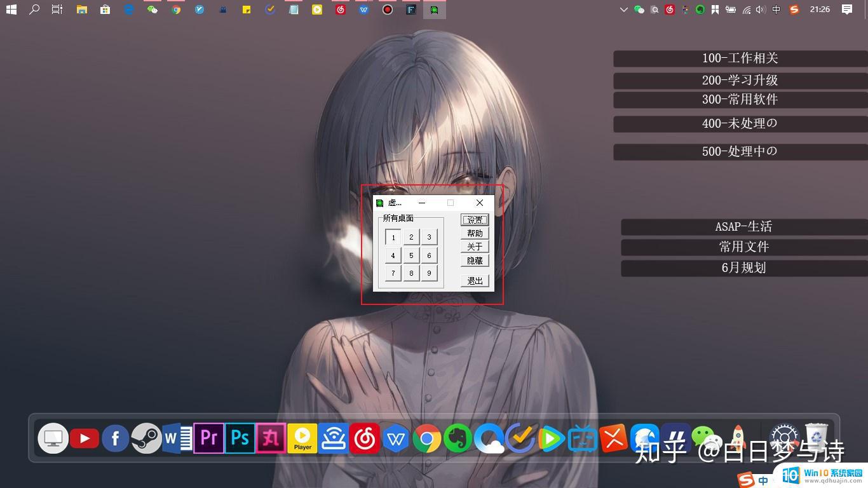Click the 100-工作相关 fence title

click(x=740, y=58)
